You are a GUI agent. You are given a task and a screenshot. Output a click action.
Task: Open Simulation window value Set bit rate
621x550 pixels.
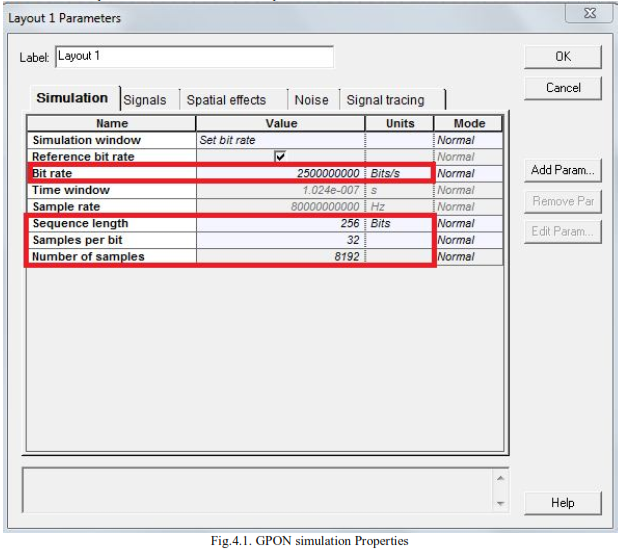(280, 140)
